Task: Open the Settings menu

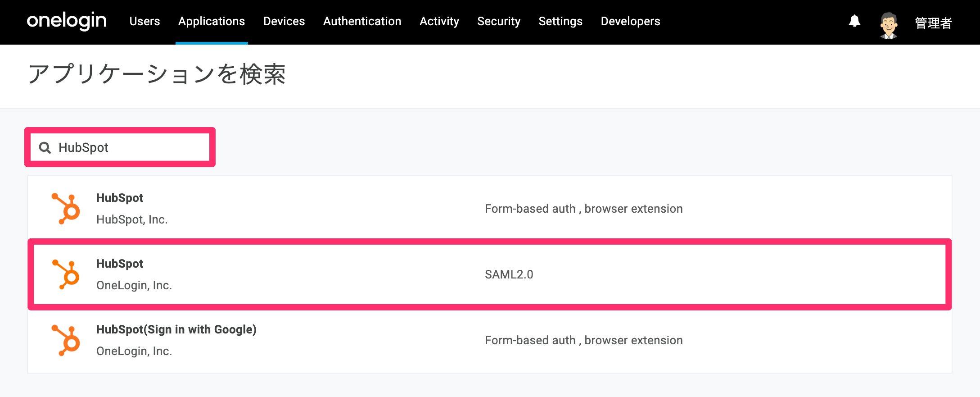Action: point(560,21)
